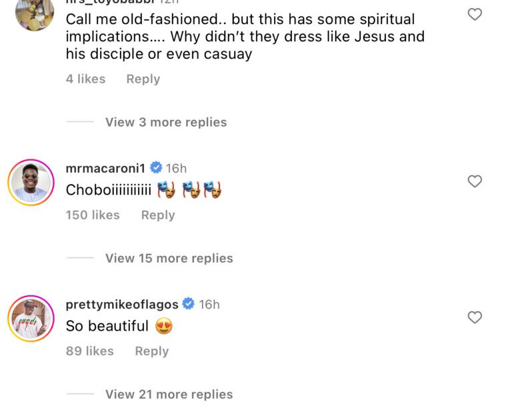Expand View 3 more replies

(x=166, y=122)
